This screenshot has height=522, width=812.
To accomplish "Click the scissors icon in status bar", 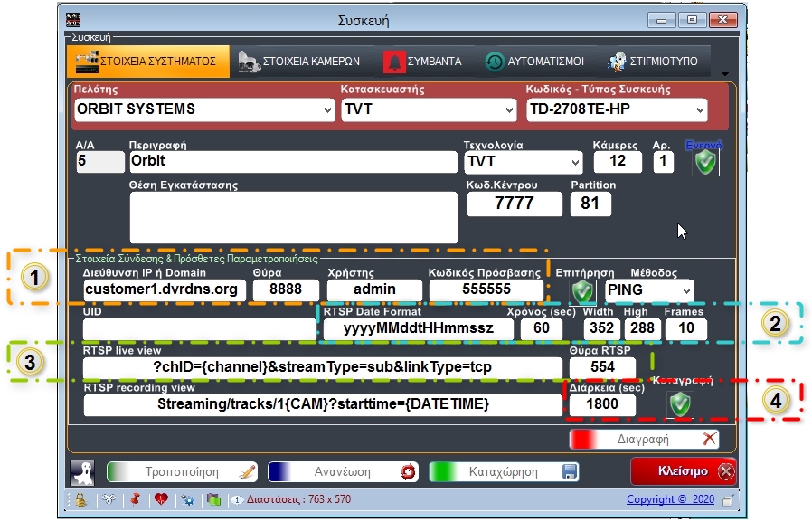I will tap(108, 499).
